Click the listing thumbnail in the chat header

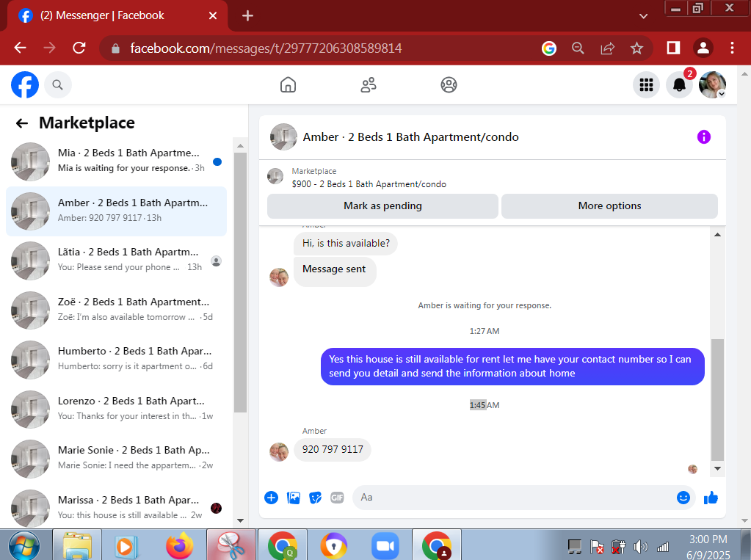[283, 137]
